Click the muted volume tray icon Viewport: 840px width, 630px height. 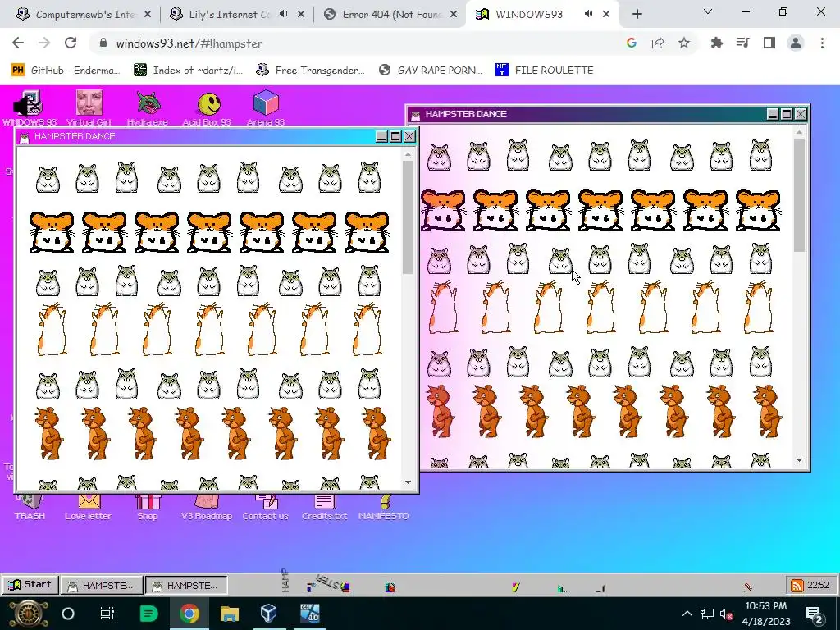pyautogui.click(x=727, y=614)
